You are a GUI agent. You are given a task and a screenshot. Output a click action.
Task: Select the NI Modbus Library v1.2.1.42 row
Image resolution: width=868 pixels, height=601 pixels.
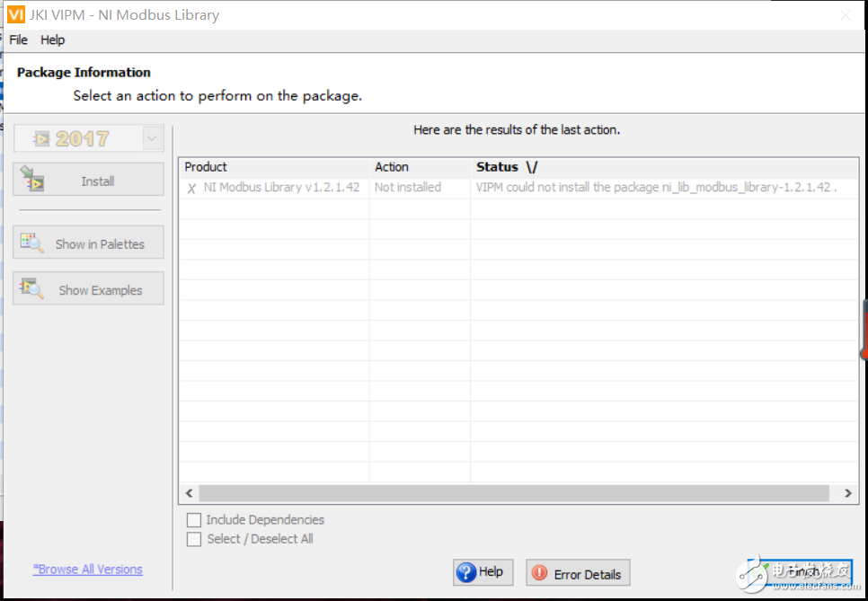[518, 188]
